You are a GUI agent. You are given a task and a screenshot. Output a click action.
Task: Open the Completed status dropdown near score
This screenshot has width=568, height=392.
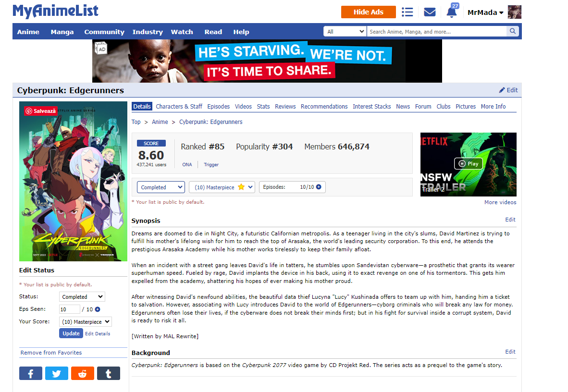[x=161, y=187]
